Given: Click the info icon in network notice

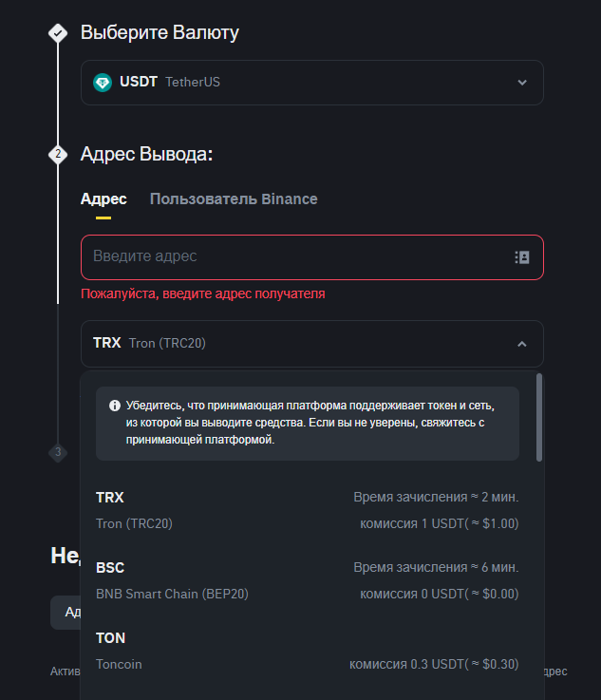Looking at the screenshot, I should [x=115, y=405].
